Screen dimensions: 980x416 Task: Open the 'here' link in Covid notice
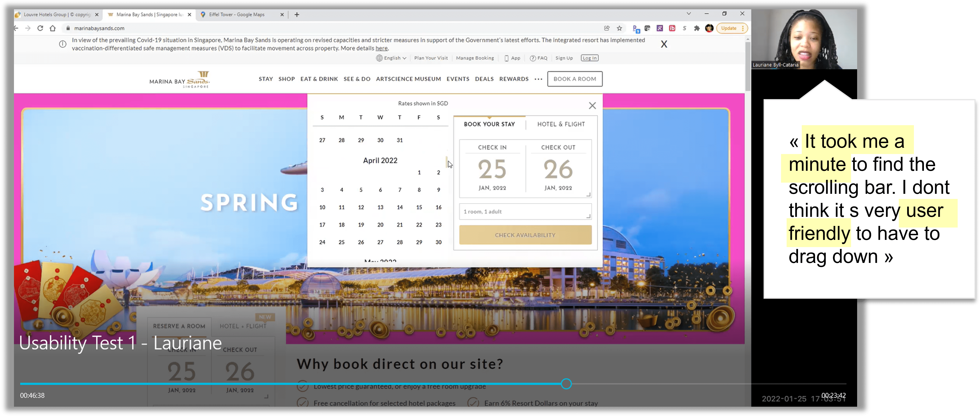[381, 48]
